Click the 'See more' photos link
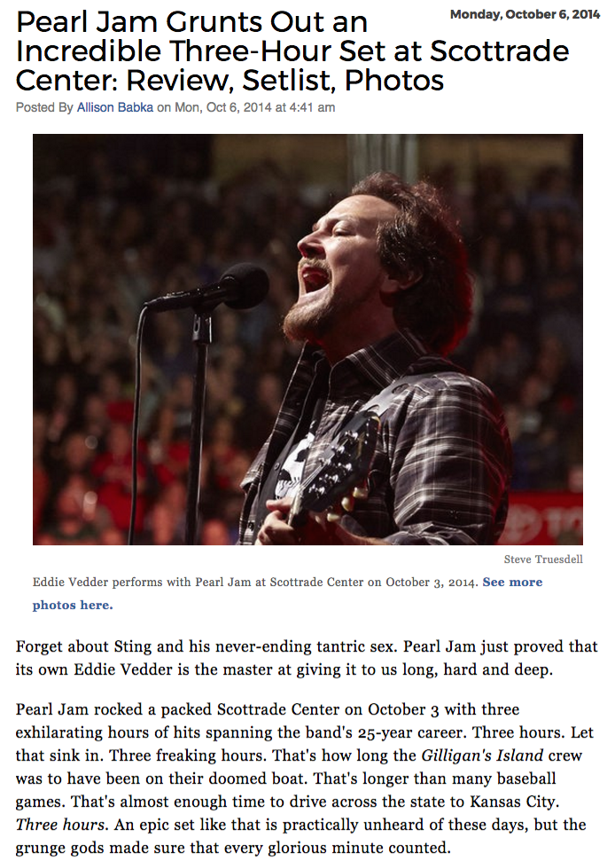 pos(512,583)
